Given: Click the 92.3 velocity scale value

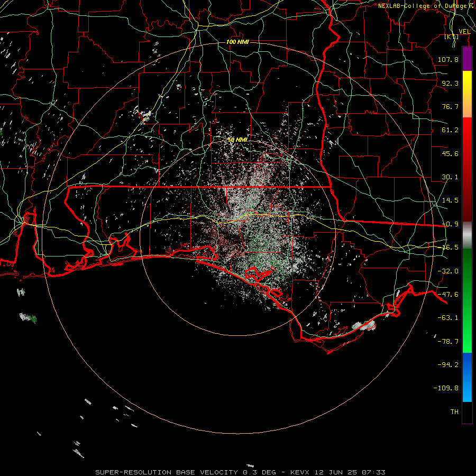Looking at the screenshot, I should point(450,83).
